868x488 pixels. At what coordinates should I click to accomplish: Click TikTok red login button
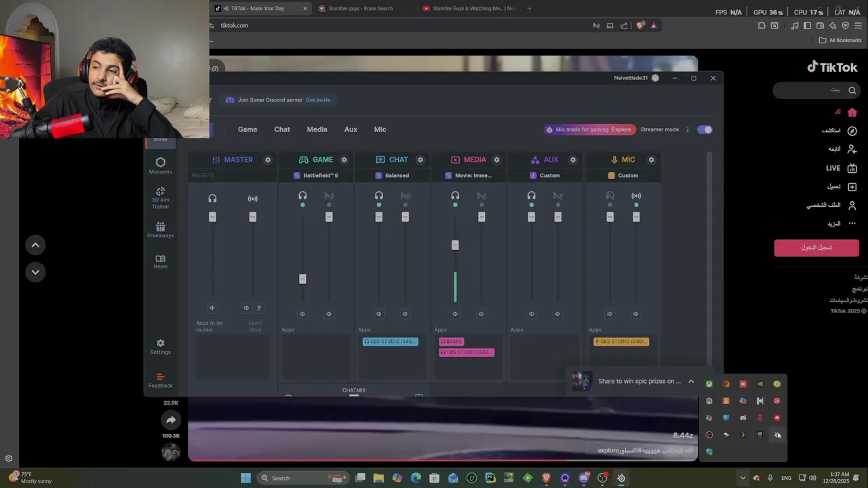[816, 247]
